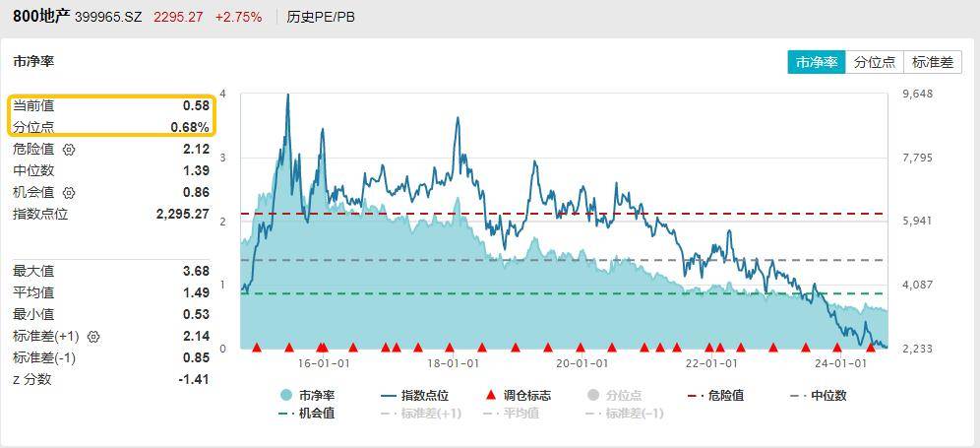Click the rightmost red triangle on chart axis
The image size is (980, 448).
(870, 347)
